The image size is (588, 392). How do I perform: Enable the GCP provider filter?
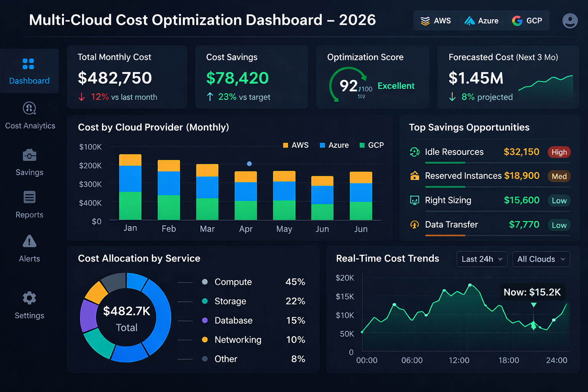point(527,21)
